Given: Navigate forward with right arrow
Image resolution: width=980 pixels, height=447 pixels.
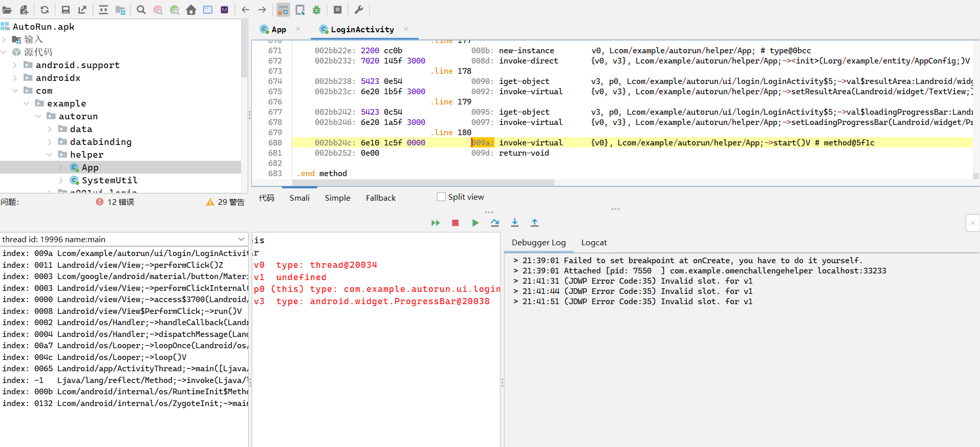Looking at the screenshot, I should pos(262,10).
